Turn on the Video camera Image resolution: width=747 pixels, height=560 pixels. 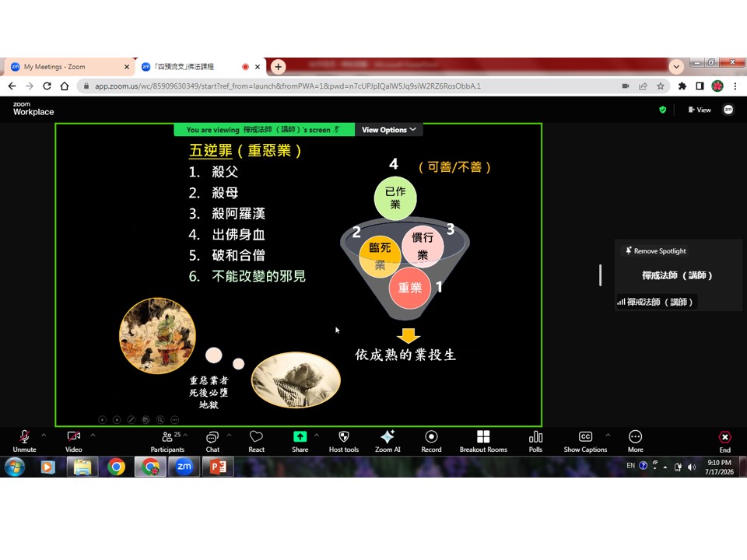[x=74, y=441]
